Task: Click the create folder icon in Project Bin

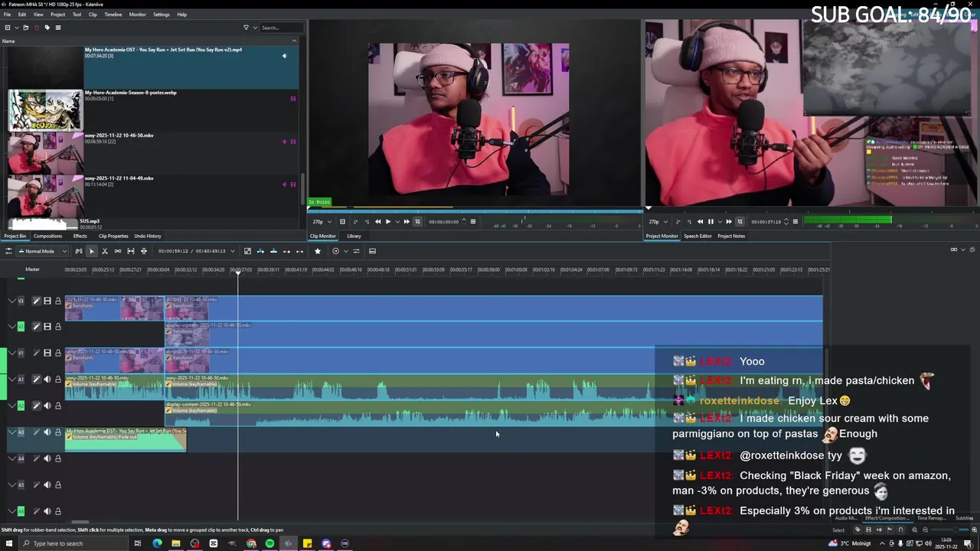Action: [x=25, y=28]
